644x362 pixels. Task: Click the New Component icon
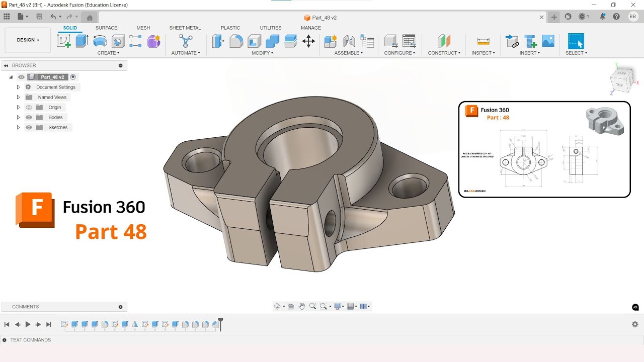pyautogui.click(x=331, y=41)
